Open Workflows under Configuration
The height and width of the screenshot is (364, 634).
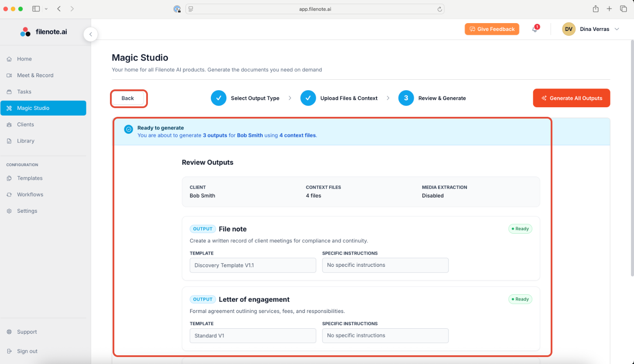(43, 194)
